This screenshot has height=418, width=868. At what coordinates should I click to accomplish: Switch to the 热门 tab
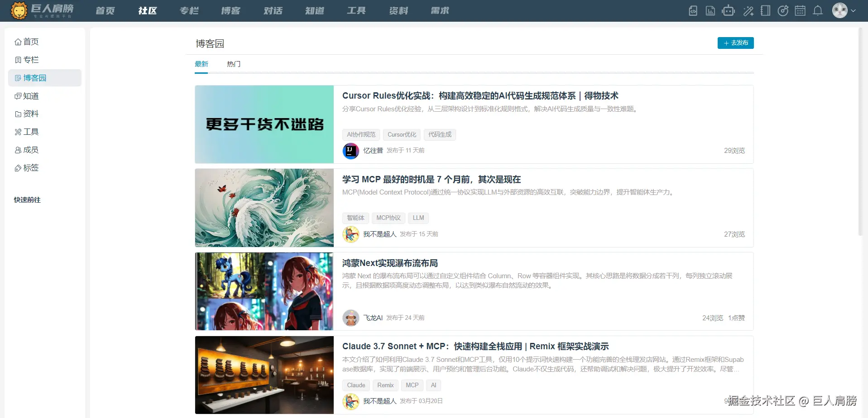tap(234, 64)
